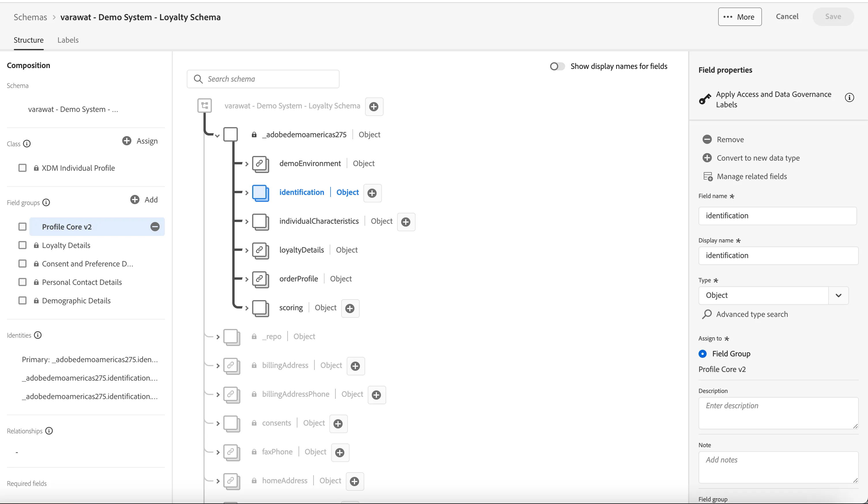Viewport: 868px width, 504px height.
Task: Expand the homeAddress node
Action: coord(218,481)
